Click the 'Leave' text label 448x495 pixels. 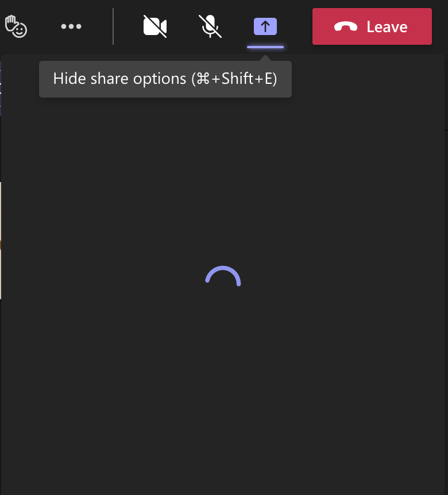click(x=387, y=27)
